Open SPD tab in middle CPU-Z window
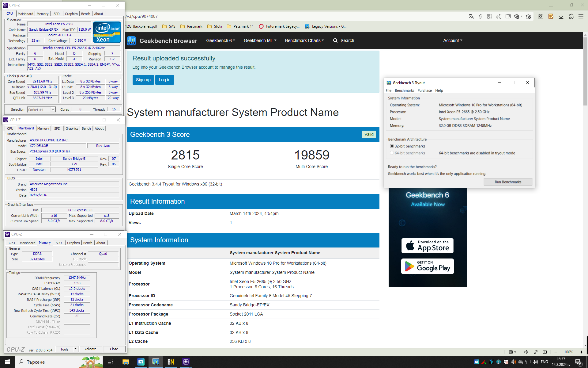Screen dimensions: 588x368 point(57,128)
